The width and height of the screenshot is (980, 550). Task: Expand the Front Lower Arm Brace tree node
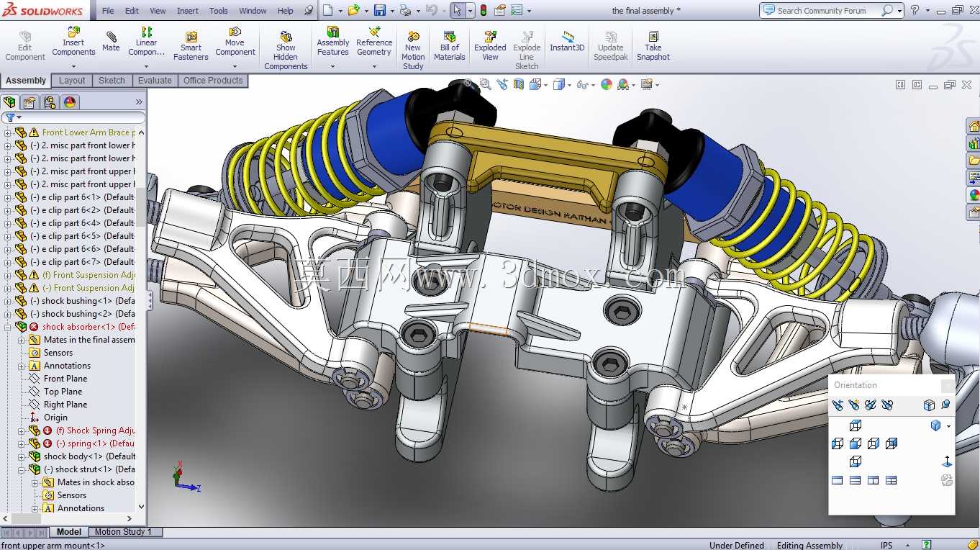tap(8, 132)
